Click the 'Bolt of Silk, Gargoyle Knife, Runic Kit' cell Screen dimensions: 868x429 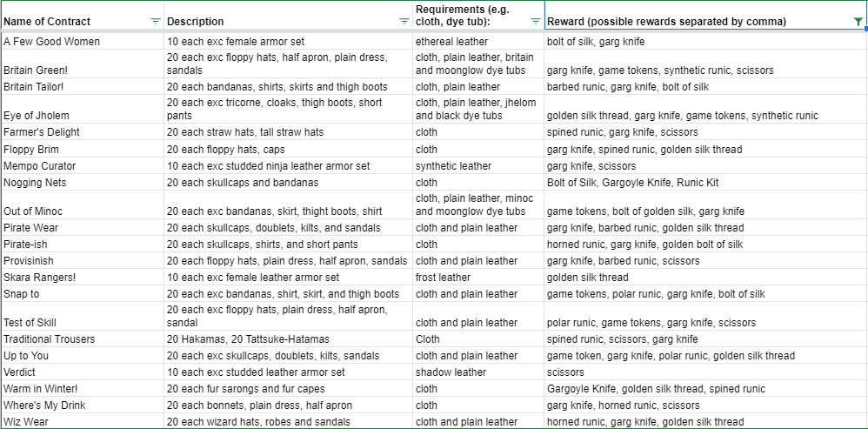[x=706, y=183]
